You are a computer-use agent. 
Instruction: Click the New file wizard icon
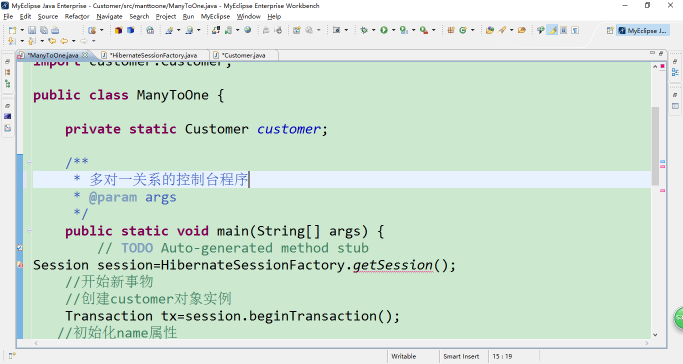12,30
